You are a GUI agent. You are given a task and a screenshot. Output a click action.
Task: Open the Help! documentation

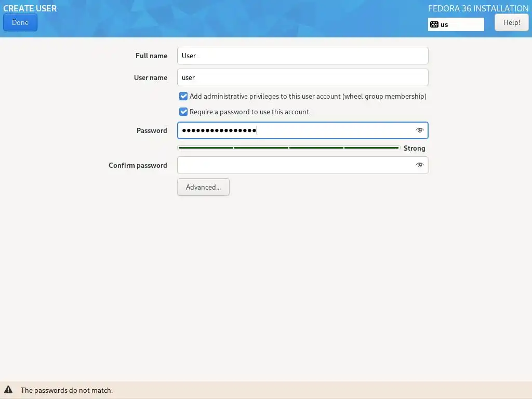tap(511, 23)
